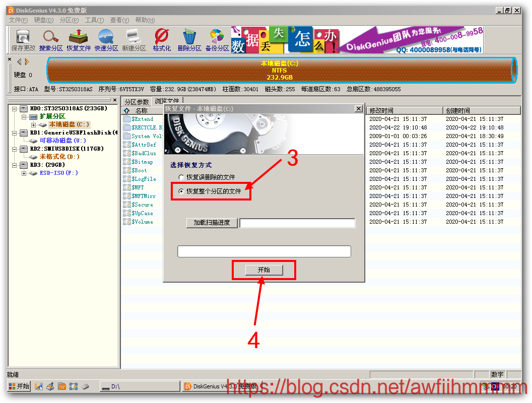Switch to the 浏览文件 tab
Image resolution: width=532 pixels, height=403 pixels.
click(x=167, y=100)
